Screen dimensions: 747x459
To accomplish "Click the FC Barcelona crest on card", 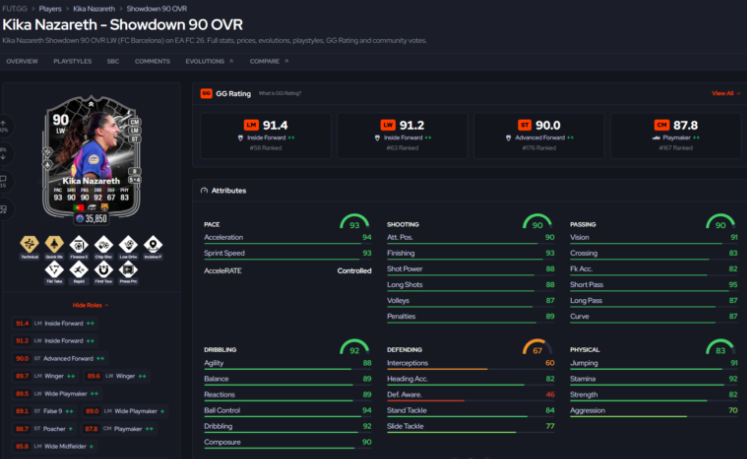I will coord(104,207).
